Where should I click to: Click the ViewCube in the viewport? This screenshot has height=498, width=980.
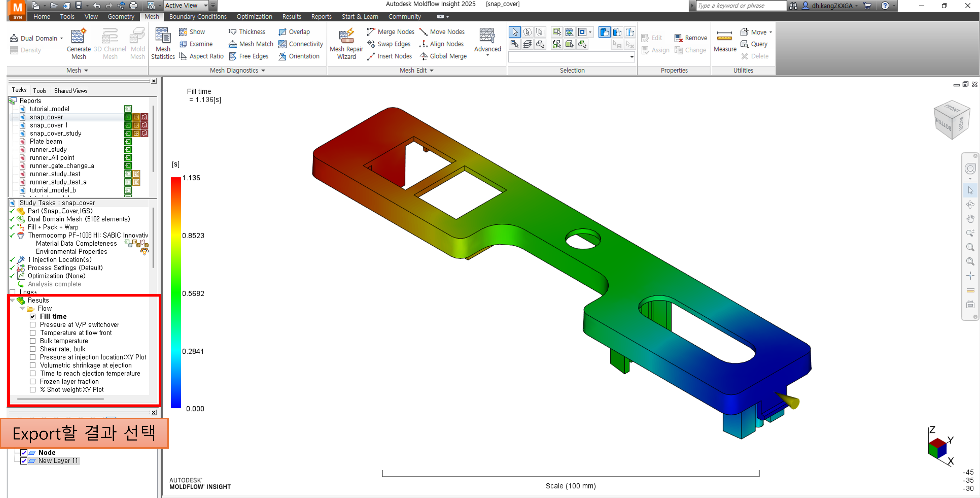tap(952, 120)
